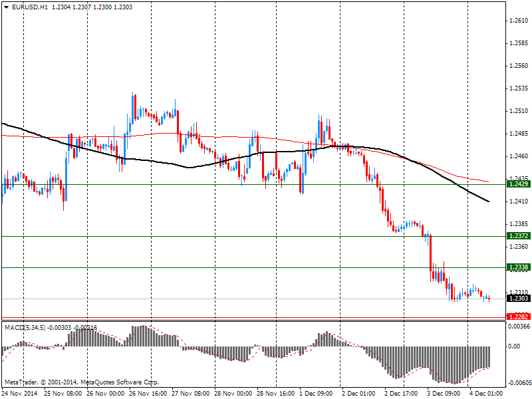The width and height of the screenshot is (532, 399).
Task: Click the 1.2460 value on price axis
Action: point(519,156)
